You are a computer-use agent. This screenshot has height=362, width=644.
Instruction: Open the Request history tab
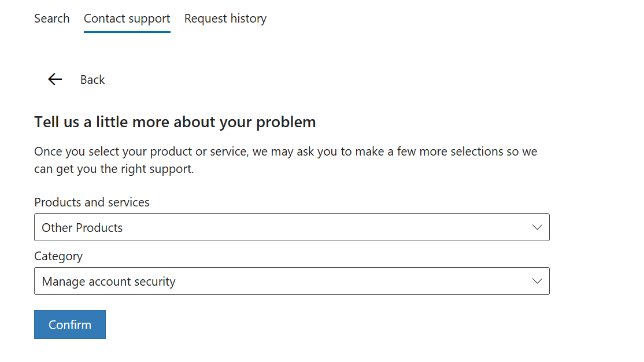click(x=225, y=19)
